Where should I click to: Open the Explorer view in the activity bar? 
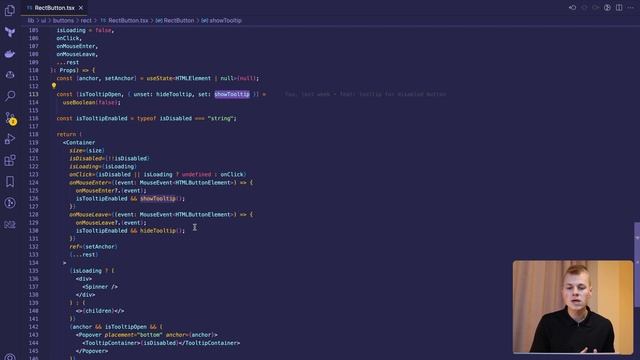click(x=10, y=10)
